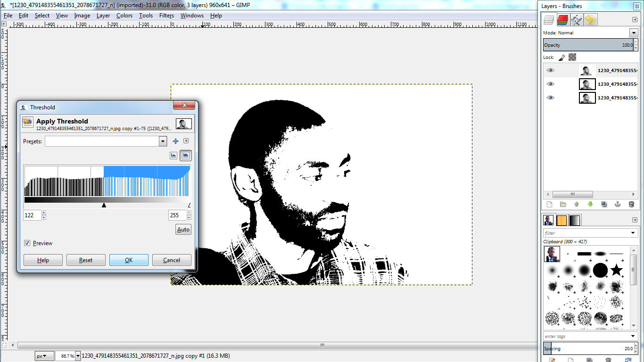Click the layers panel horizontal scrollbar
The height and width of the screenshot is (362, 644).
[573, 194]
